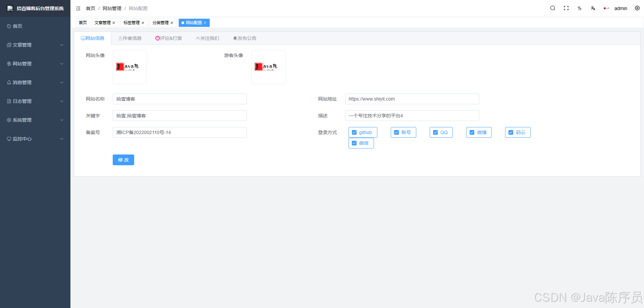Open the font size icon
The width and height of the screenshot is (644, 308).
(580, 8)
